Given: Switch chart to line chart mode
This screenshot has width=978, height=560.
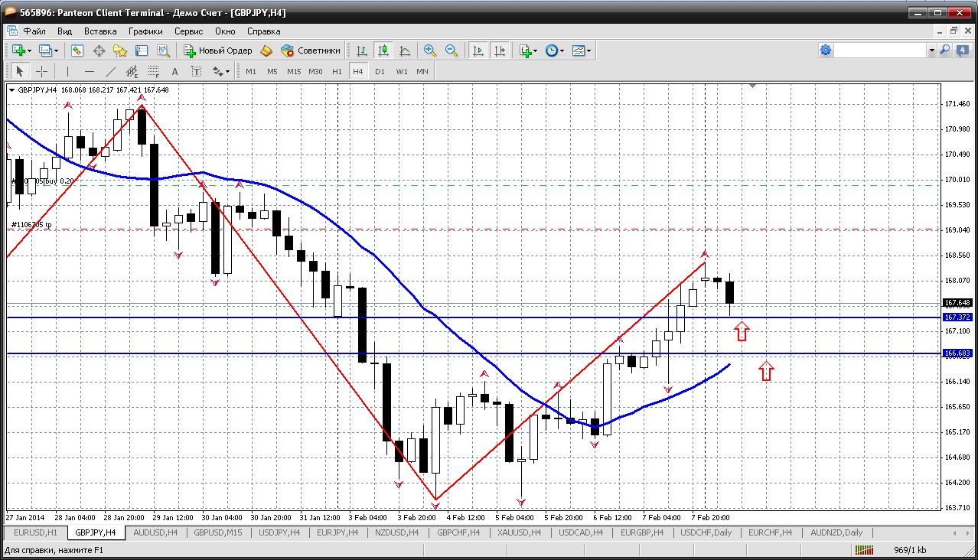Looking at the screenshot, I should 405,50.
